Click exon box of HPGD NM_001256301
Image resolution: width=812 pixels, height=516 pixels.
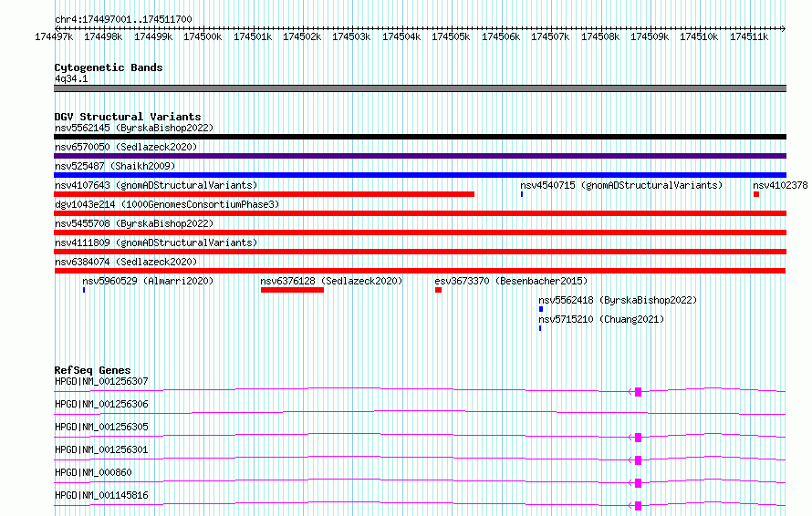[638, 460]
